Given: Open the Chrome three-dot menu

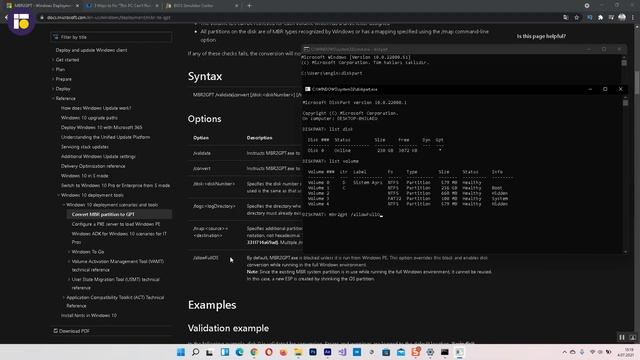Looking at the screenshot, I should pos(633,18).
